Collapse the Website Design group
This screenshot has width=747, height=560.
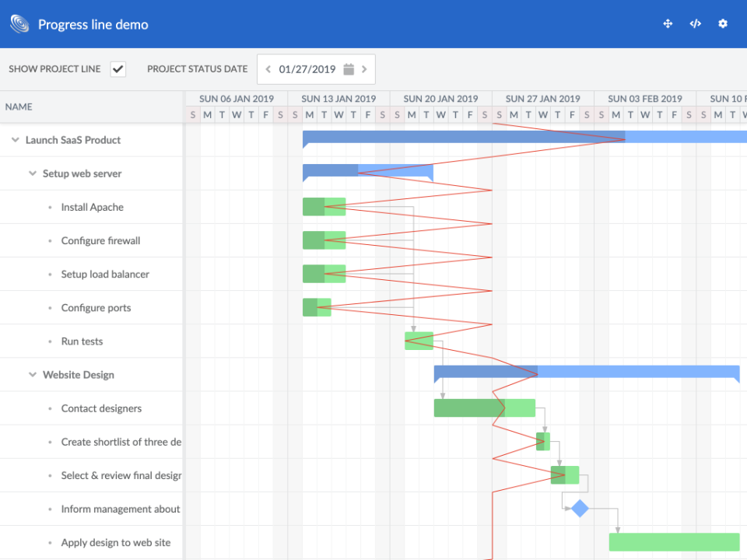[x=33, y=375]
